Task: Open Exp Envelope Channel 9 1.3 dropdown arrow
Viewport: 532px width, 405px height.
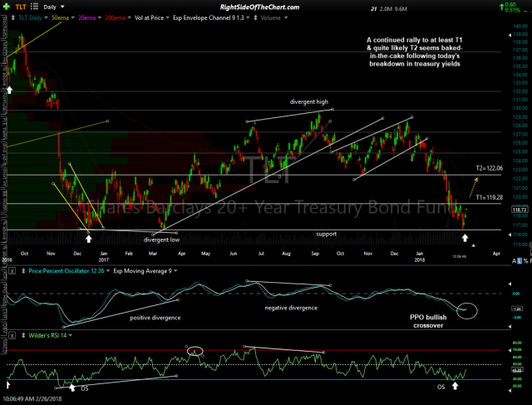Action: (x=248, y=17)
